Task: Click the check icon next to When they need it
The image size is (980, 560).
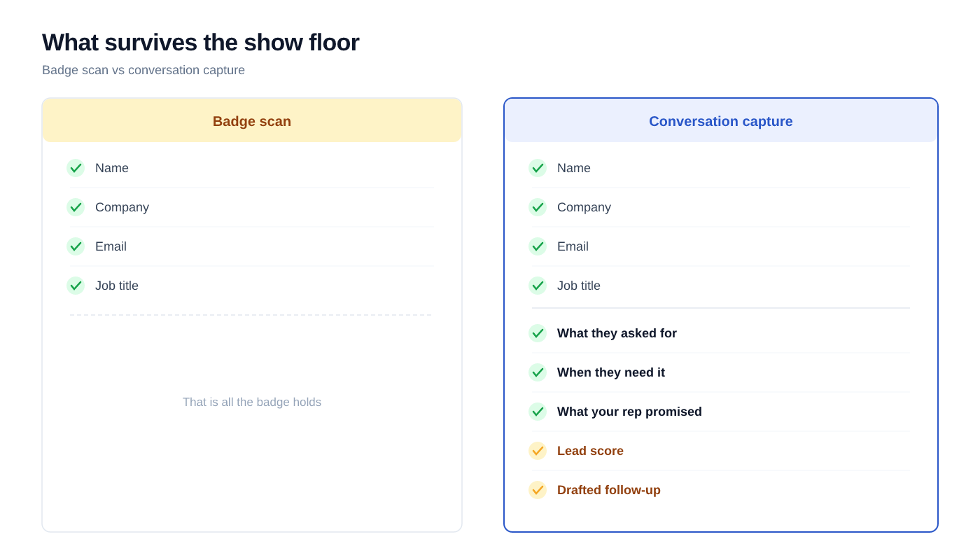Action: tap(538, 372)
